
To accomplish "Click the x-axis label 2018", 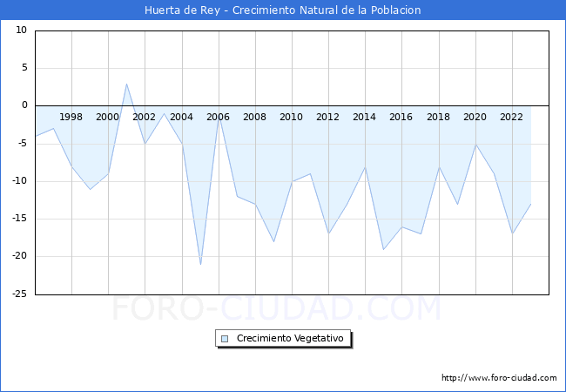I will [438, 117].
